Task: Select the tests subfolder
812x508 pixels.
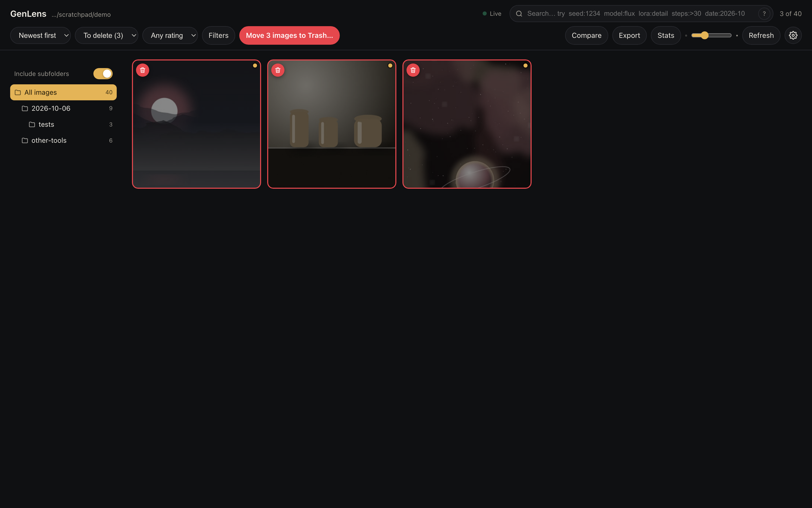Action: point(63,125)
